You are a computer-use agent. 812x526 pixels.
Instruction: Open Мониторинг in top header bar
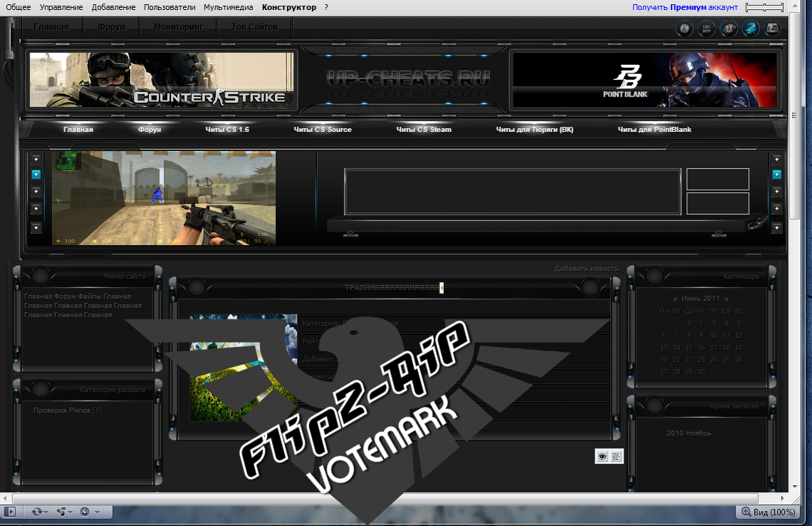click(x=178, y=27)
